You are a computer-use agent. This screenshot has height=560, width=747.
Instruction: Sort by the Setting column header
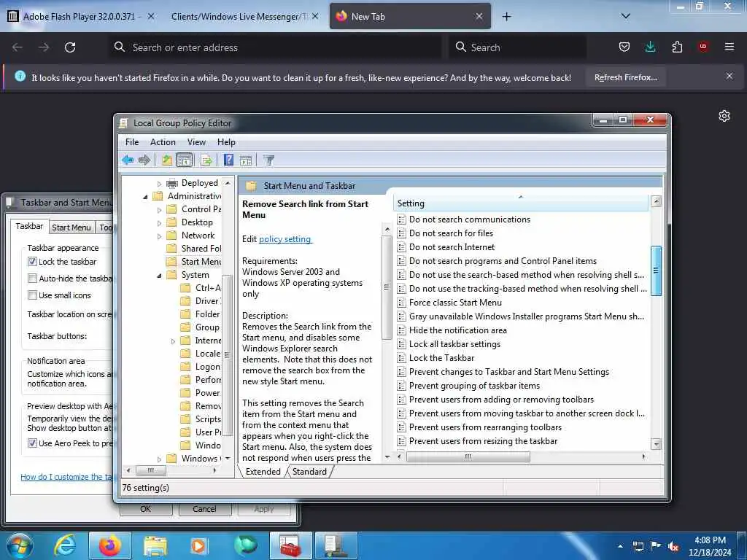[x=521, y=203]
